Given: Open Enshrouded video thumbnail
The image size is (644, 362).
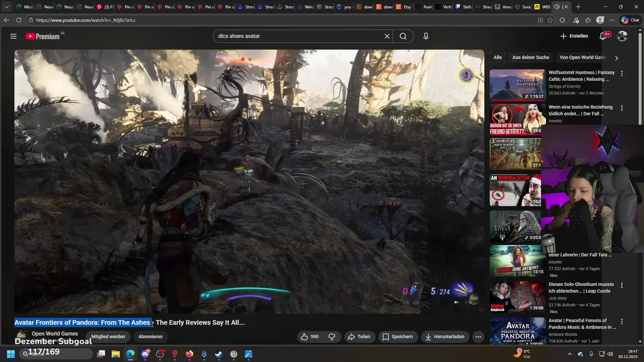Looking at the screenshot, I should pos(516,154).
